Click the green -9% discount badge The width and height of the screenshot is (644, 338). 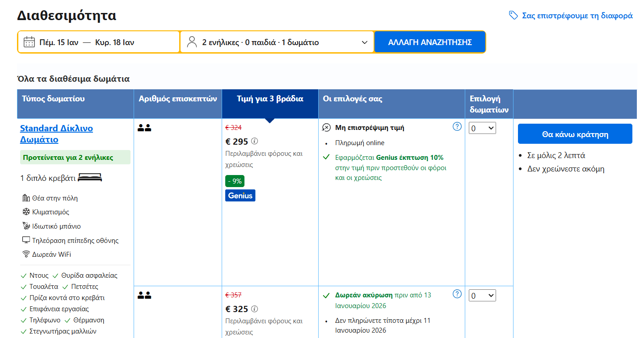tap(235, 181)
